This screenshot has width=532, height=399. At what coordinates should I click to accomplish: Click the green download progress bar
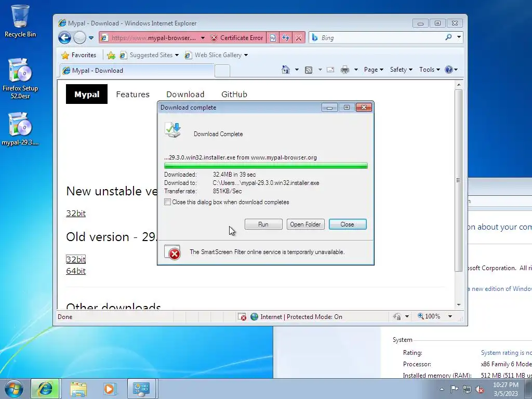[265, 166]
